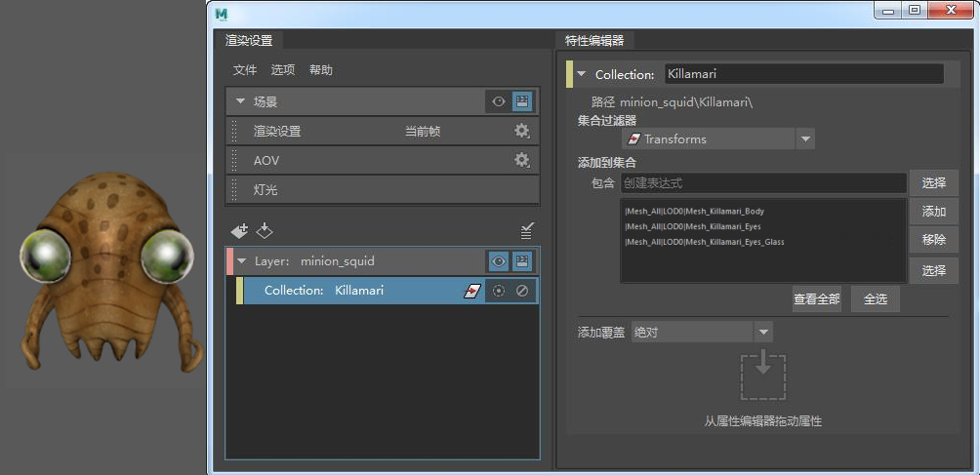Open AOV settings gear icon
The image size is (980, 475).
[x=521, y=160]
